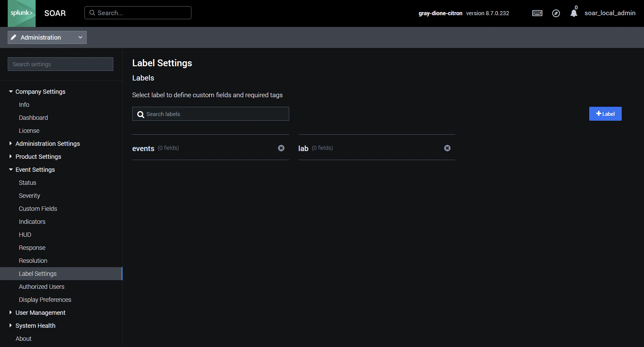Open the Info settings page
The width and height of the screenshot is (644, 347).
pos(24,105)
